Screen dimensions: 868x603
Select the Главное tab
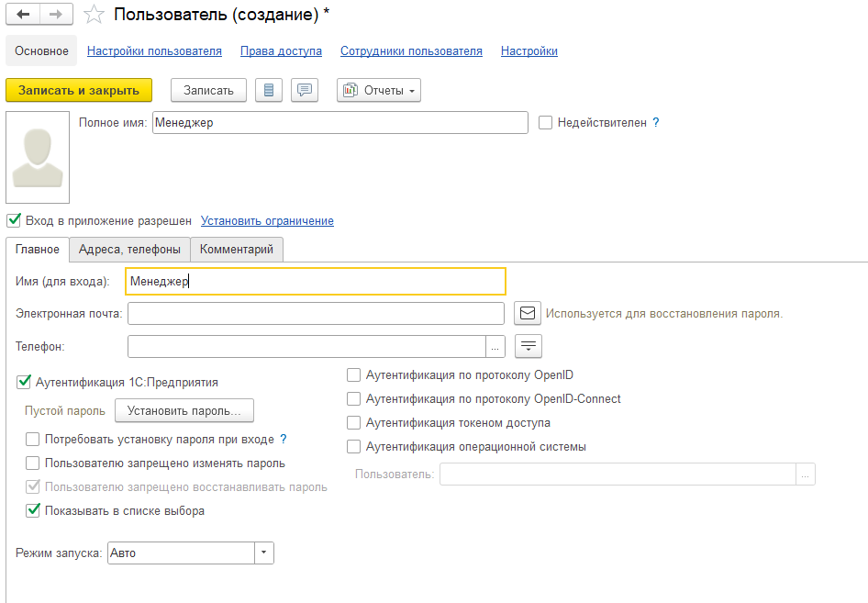[37, 249]
